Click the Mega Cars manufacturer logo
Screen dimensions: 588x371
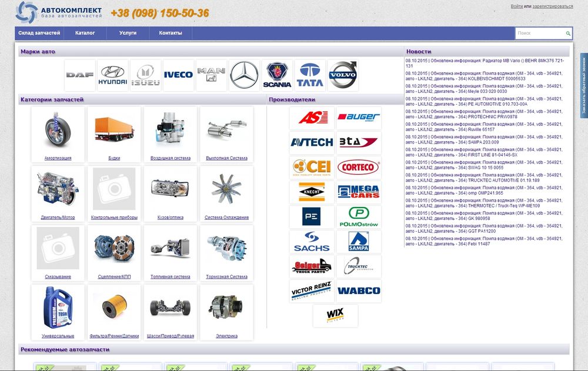(x=359, y=192)
